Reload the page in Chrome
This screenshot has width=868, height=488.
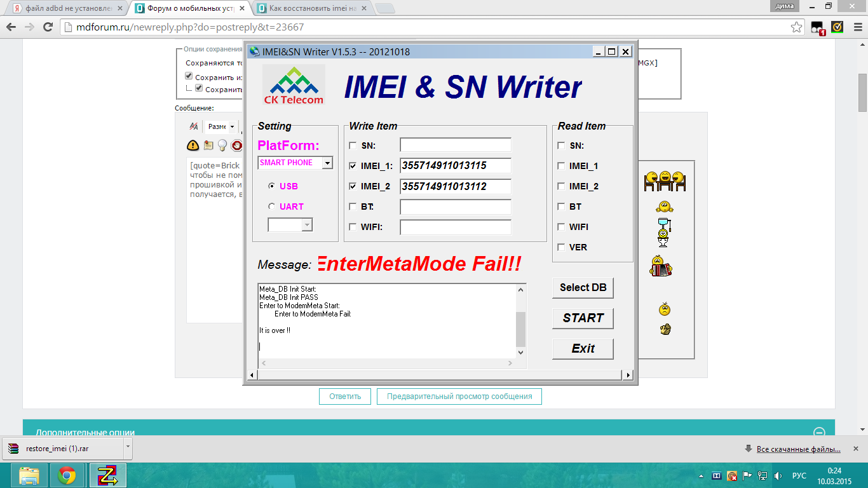[x=48, y=27]
